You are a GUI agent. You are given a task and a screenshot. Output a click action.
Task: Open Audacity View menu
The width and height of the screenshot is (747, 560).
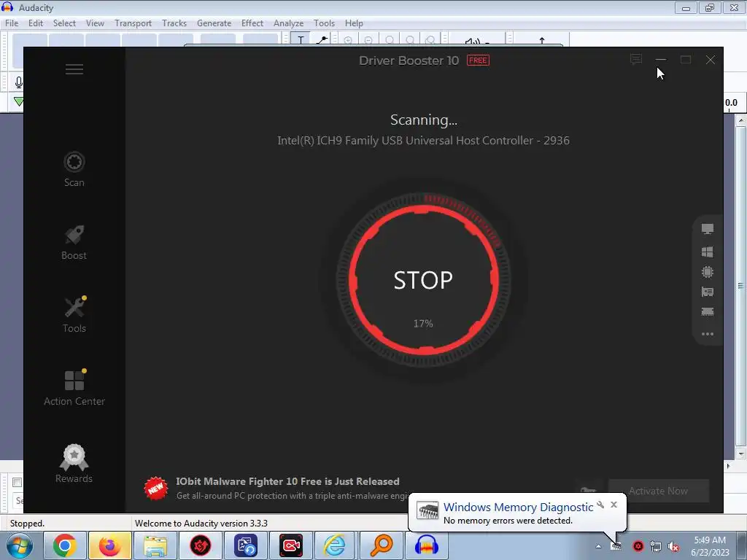click(x=95, y=23)
